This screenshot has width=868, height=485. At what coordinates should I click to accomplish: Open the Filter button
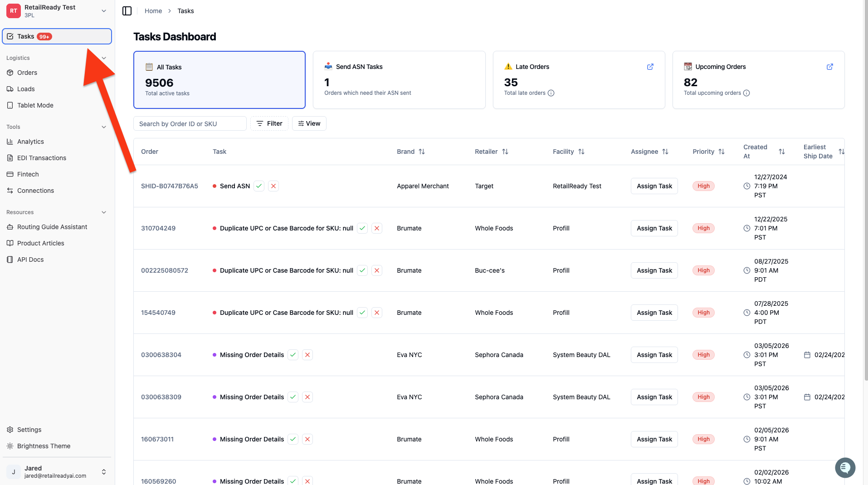point(269,123)
